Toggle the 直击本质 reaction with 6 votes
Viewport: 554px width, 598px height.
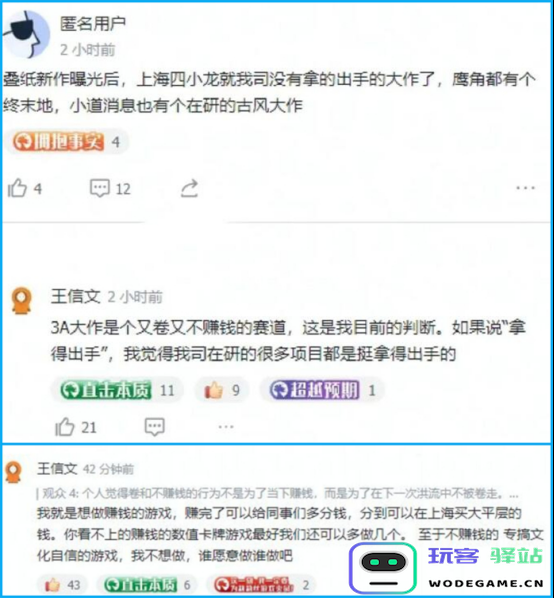tap(147, 585)
